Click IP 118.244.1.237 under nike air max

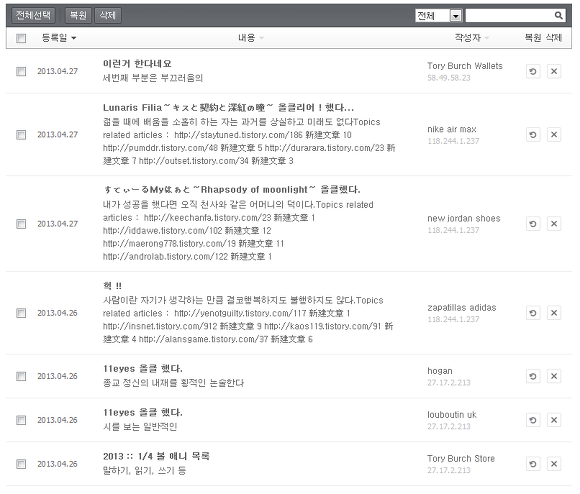coord(453,141)
